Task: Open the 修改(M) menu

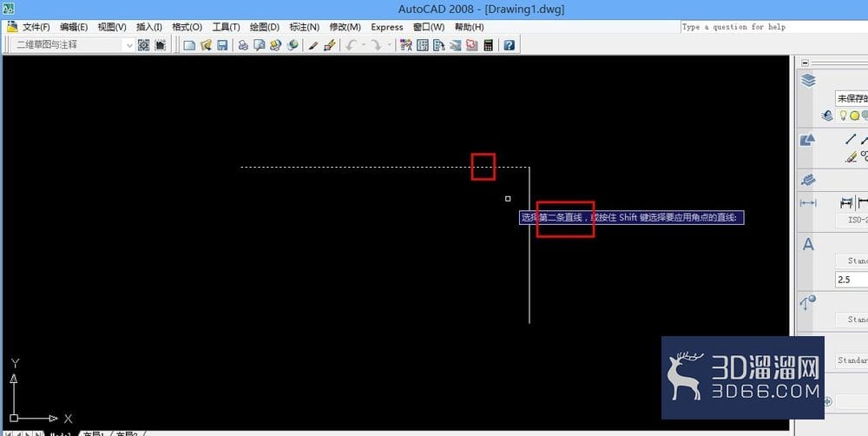Action: (345, 27)
